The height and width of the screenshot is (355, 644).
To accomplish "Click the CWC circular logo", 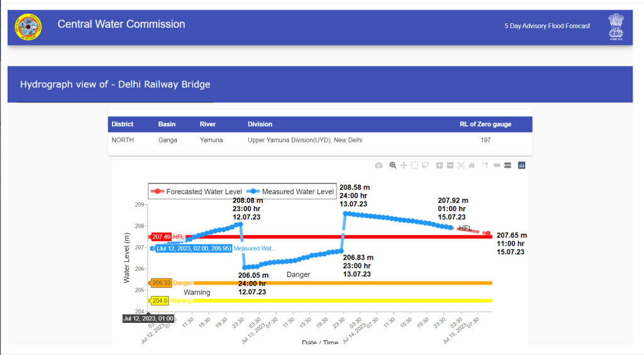I will tap(28, 27).
